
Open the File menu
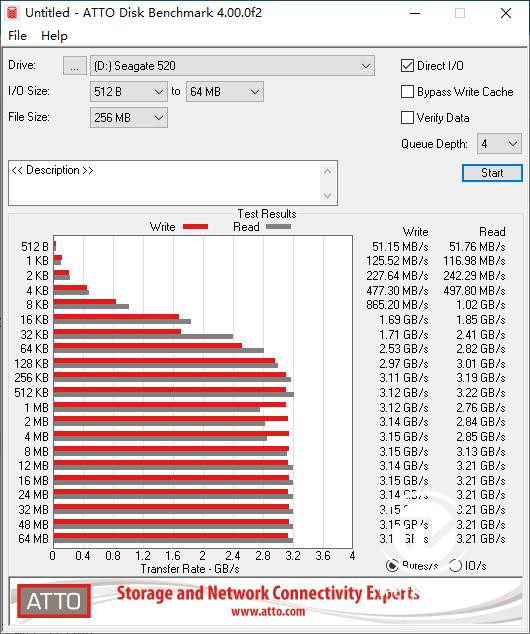pos(17,36)
